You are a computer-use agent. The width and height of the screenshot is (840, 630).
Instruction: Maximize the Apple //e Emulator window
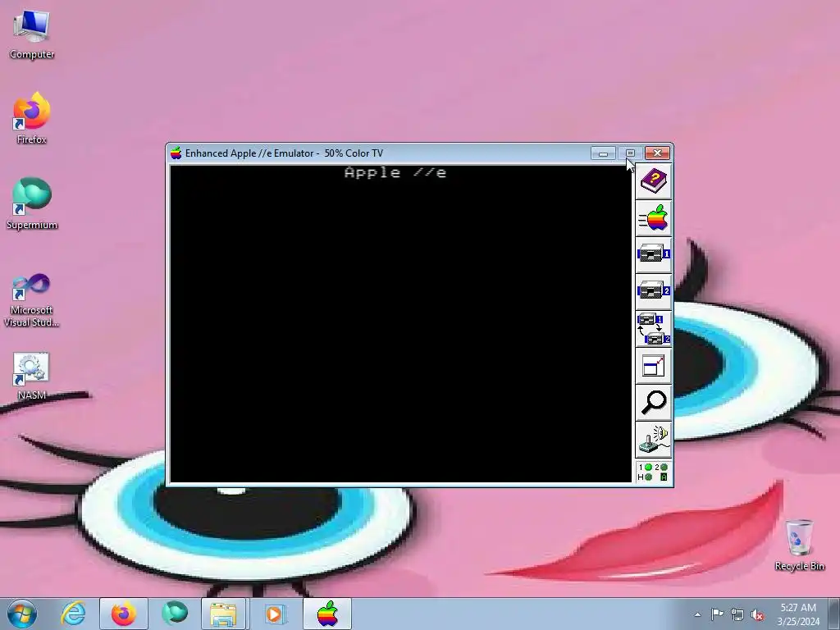(x=630, y=153)
